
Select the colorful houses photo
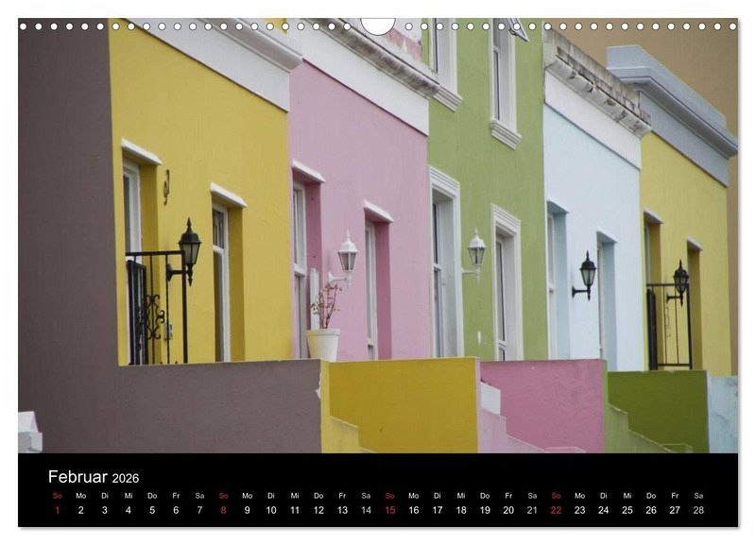[378, 235]
